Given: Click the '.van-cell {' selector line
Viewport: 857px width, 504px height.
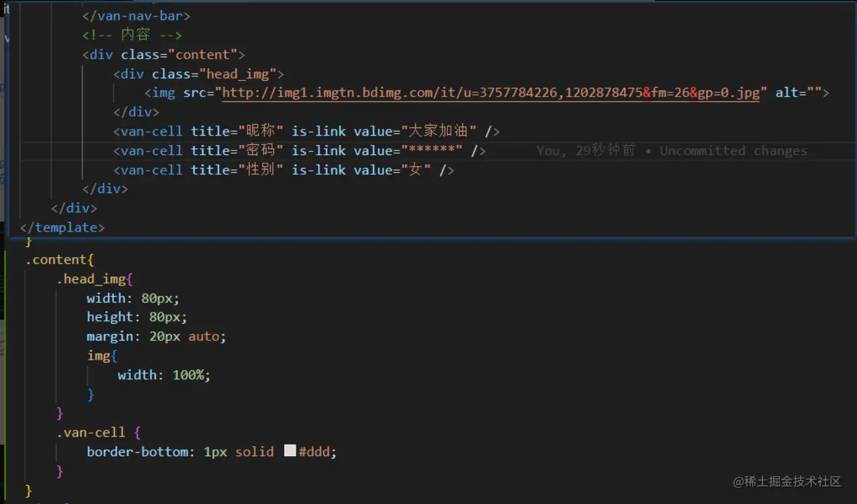Looking at the screenshot, I should pos(99,432).
